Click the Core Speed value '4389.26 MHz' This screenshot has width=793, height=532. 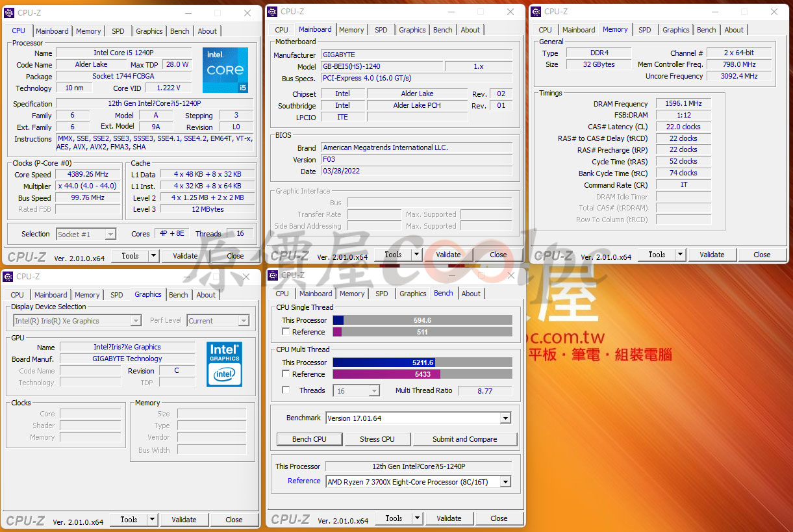tap(88, 175)
